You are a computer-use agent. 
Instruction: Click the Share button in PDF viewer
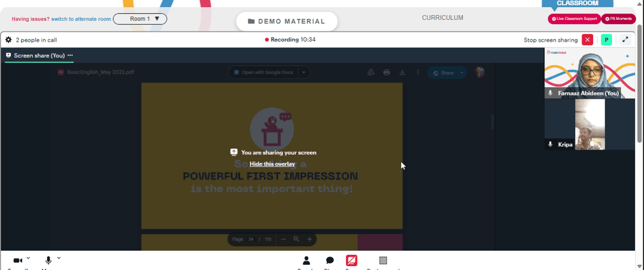click(443, 73)
